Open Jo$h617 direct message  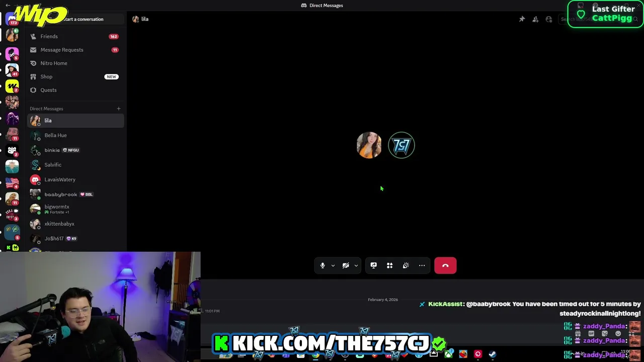point(75,238)
